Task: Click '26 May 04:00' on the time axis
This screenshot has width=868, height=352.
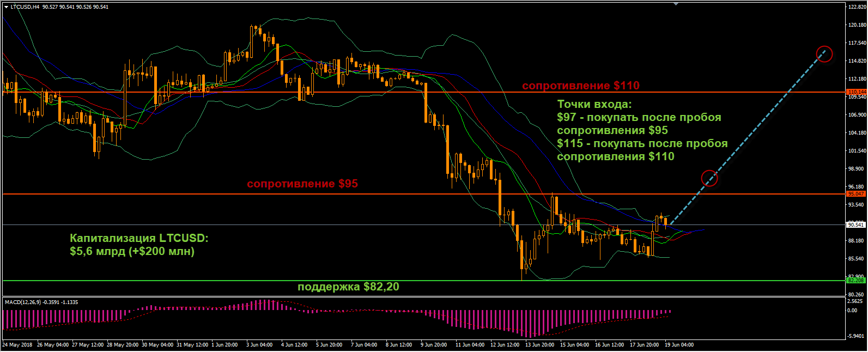Action: (53, 345)
